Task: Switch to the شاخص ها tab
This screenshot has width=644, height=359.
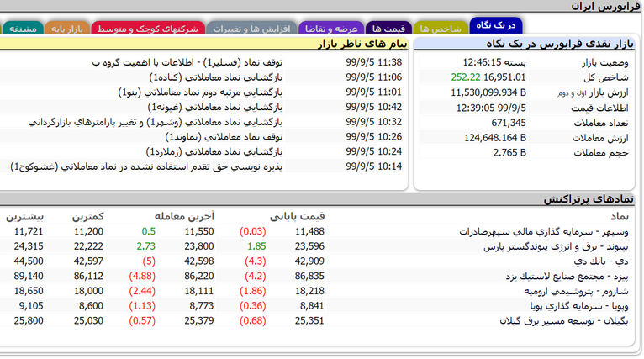Action: coord(441,28)
